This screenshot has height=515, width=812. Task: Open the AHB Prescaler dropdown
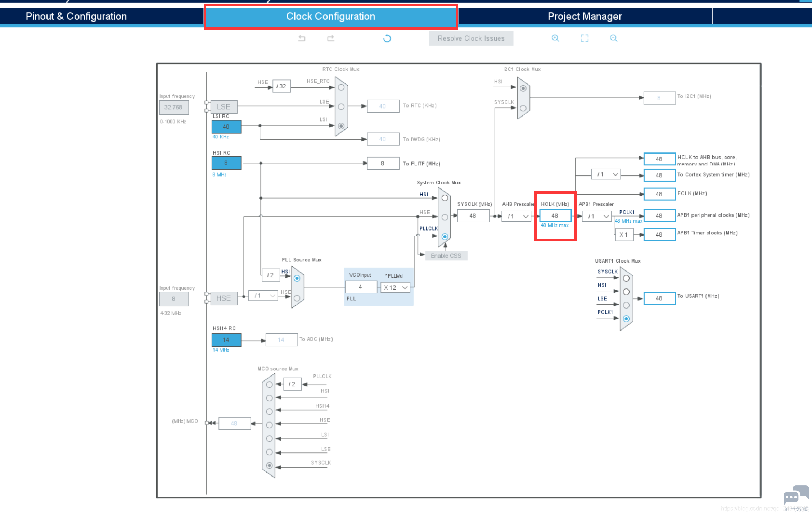click(x=517, y=216)
